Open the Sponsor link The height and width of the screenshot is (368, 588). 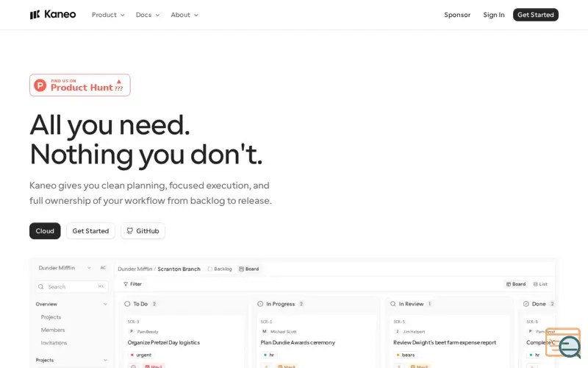coord(457,15)
